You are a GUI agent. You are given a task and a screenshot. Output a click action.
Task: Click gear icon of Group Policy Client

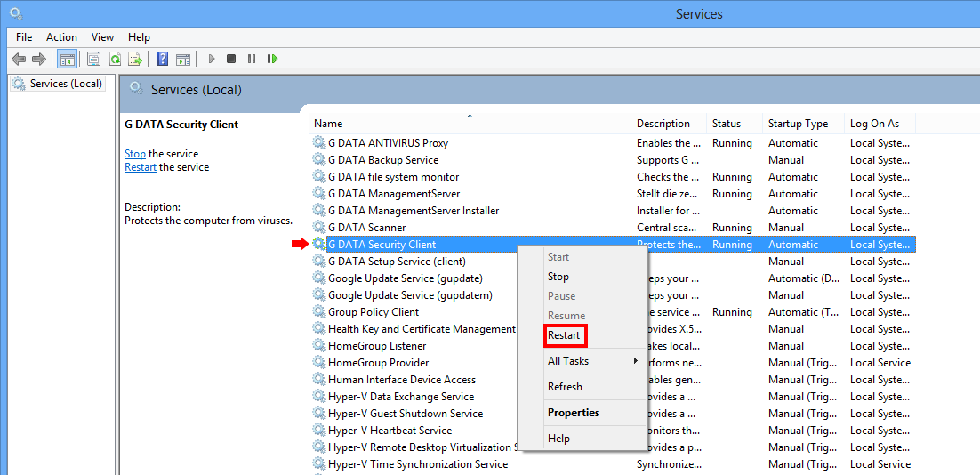[319, 311]
